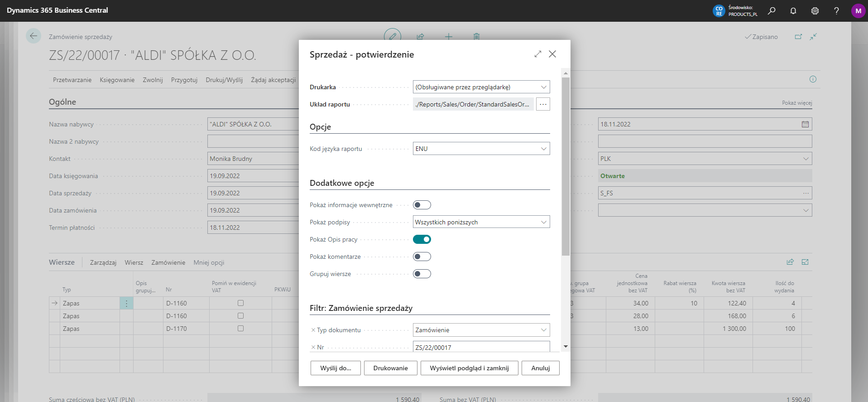Click the ellipsis in the S_FS field
Image resolution: width=868 pixels, height=402 pixels.
pyautogui.click(x=806, y=193)
